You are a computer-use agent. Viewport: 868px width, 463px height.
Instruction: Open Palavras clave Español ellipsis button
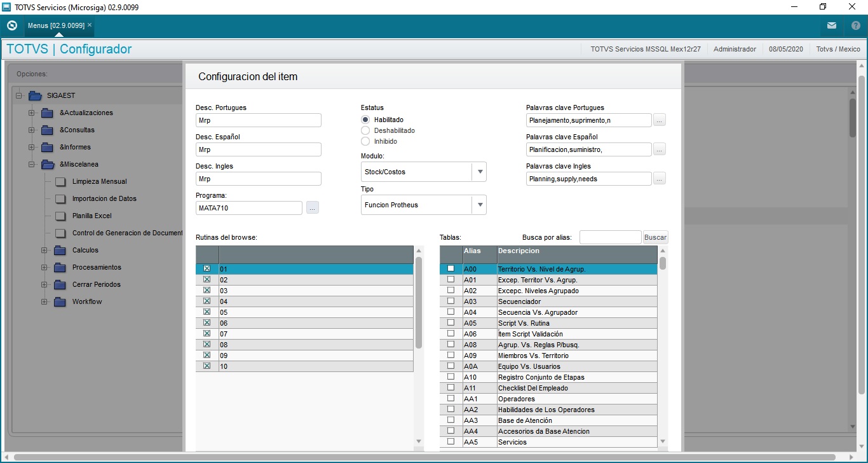[660, 149]
